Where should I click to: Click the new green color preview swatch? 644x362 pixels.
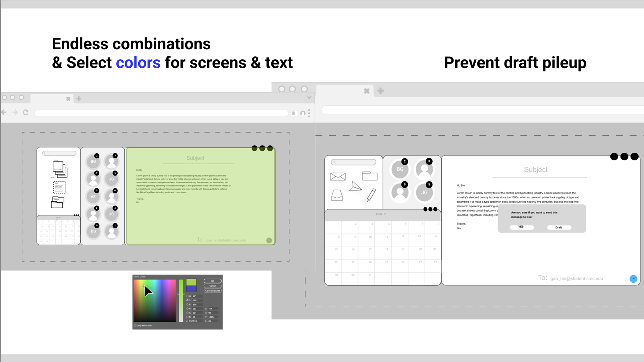click(x=191, y=282)
